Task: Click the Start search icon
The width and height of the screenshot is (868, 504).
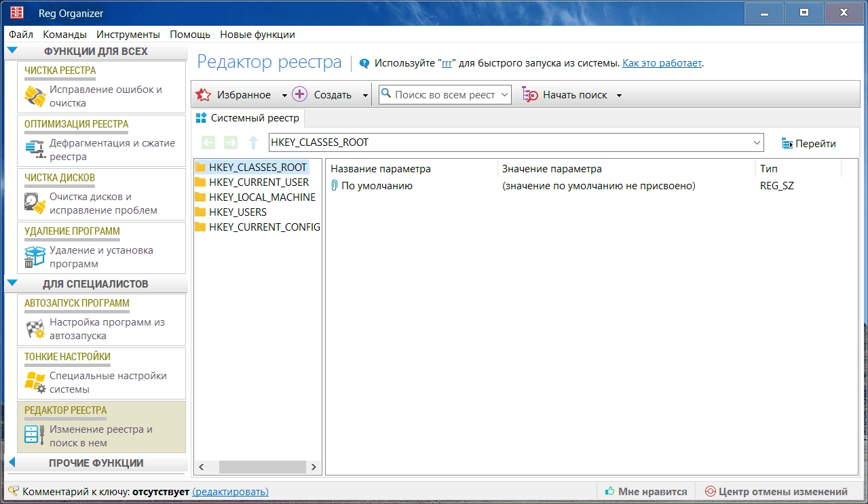Action: tap(530, 95)
